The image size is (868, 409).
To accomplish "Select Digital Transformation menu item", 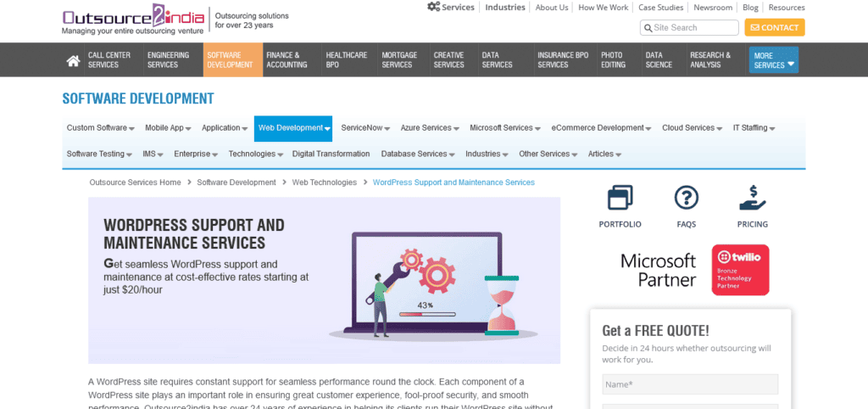I will coord(331,154).
